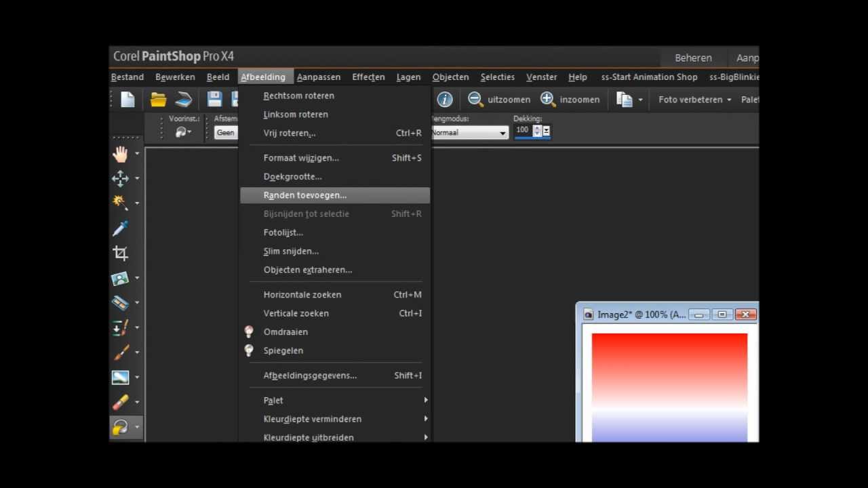Choose Slim snijden menu item
The height and width of the screenshot is (488, 868).
pyautogui.click(x=335, y=251)
